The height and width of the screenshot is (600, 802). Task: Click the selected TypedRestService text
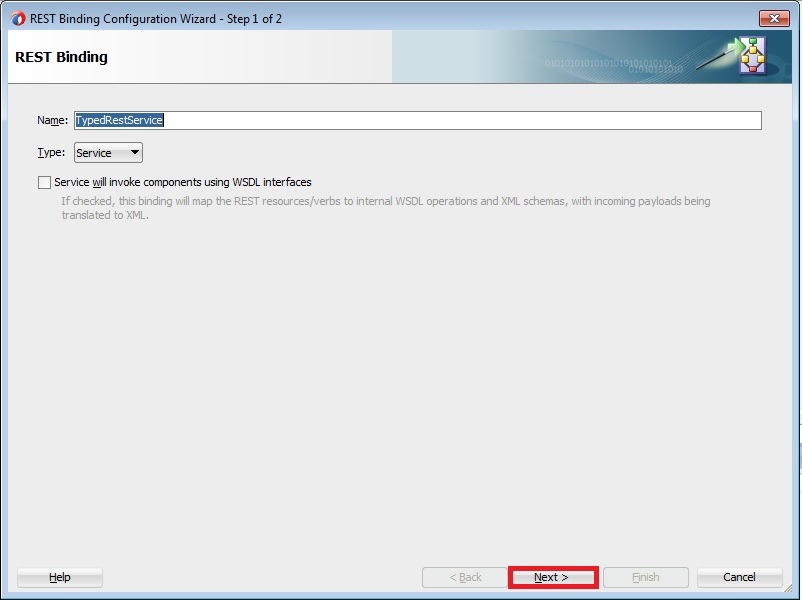pyautogui.click(x=119, y=120)
